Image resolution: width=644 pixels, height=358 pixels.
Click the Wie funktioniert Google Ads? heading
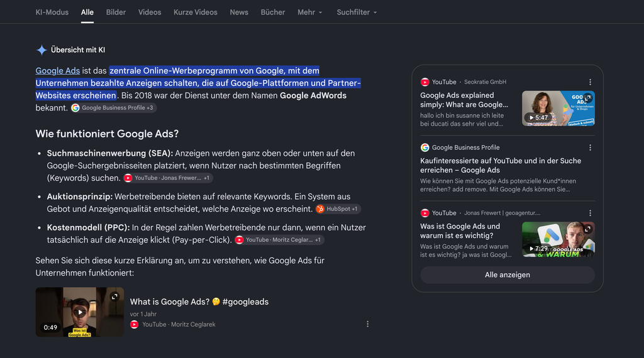tap(107, 134)
